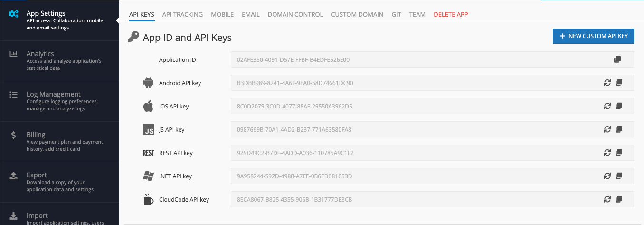Image resolution: width=644 pixels, height=225 pixels.
Task: Regenerate the JS API key
Action: [x=607, y=129]
